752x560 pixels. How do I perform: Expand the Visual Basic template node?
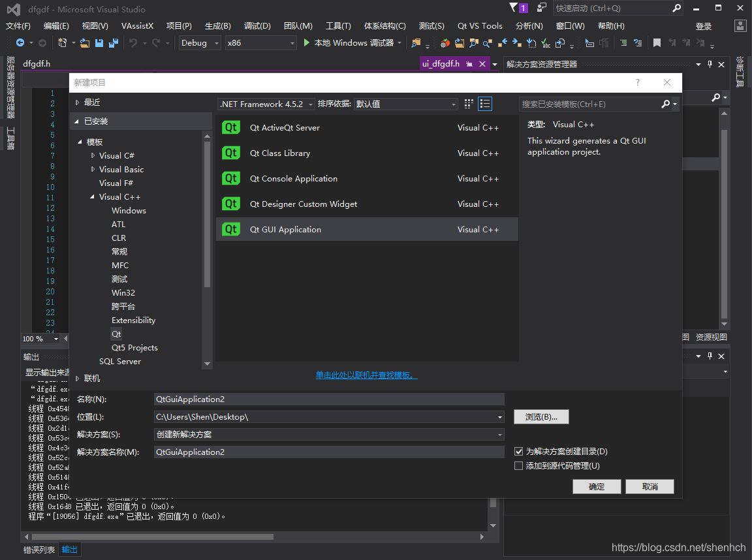pyautogui.click(x=93, y=169)
